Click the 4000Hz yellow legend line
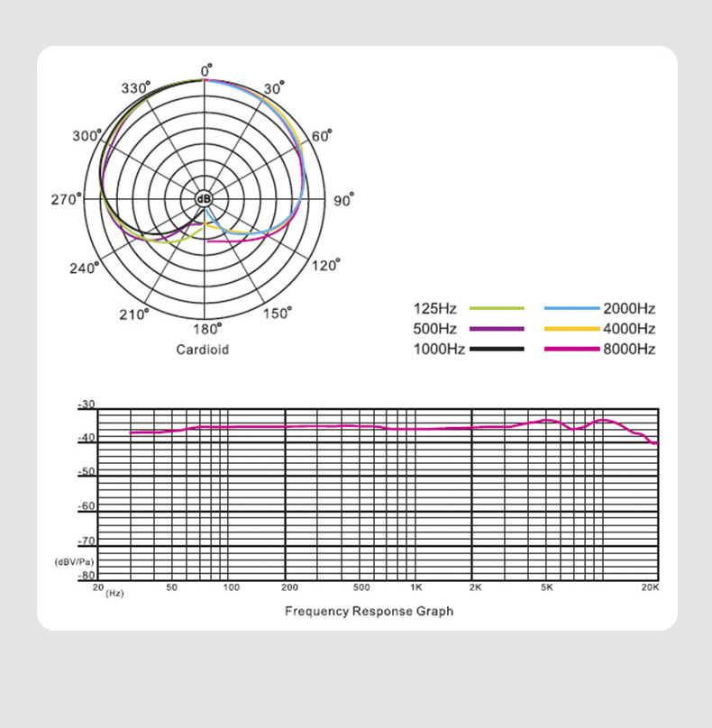The image size is (712, 728). (571, 329)
